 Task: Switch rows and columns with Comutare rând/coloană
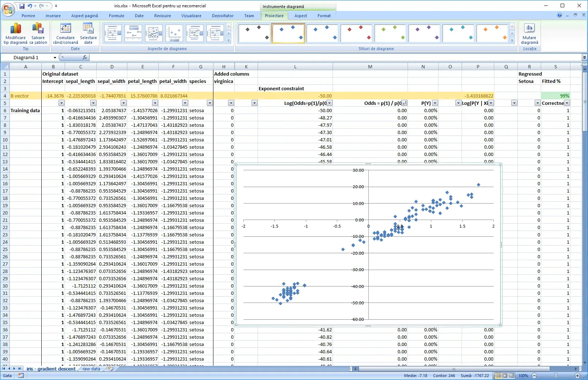click(65, 33)
